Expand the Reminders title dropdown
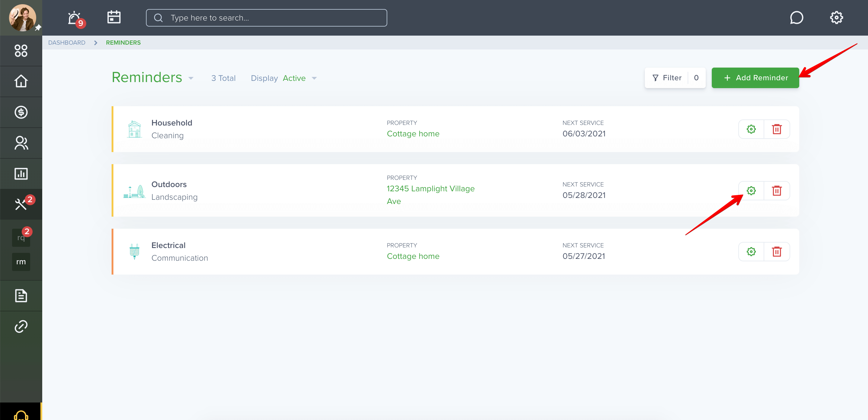Screen dimensions: 868x420 pyautogui.click(x=191, y=78)
